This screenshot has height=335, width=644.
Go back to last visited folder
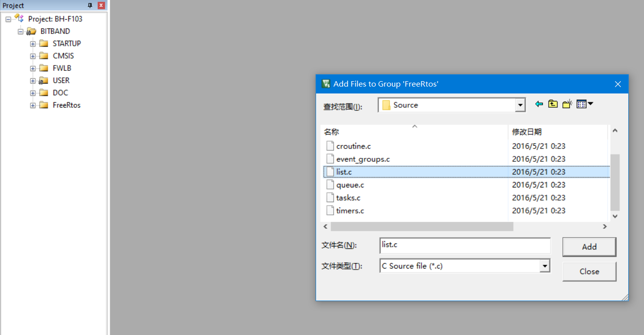tap(539, 104)
